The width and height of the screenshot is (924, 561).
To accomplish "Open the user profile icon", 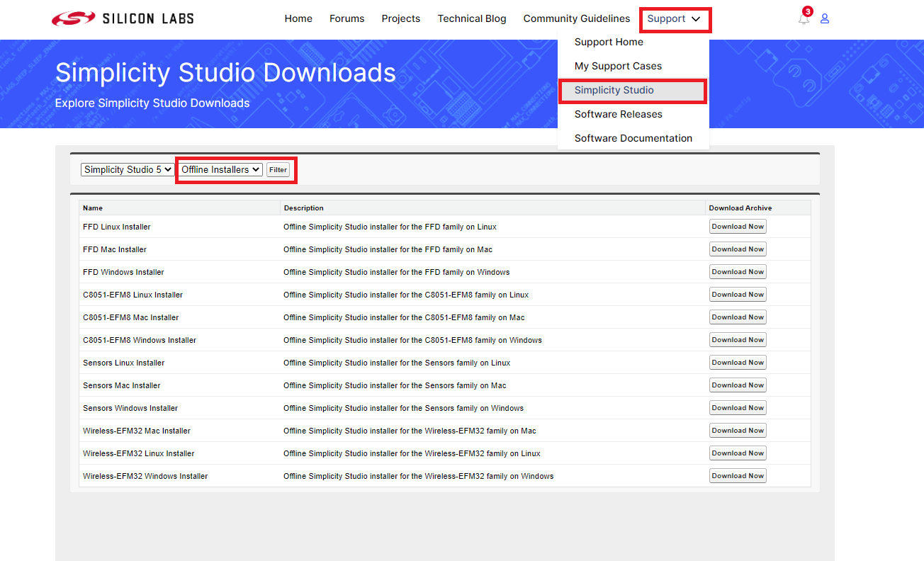I will pyautogui.click(x=825, y=19).
